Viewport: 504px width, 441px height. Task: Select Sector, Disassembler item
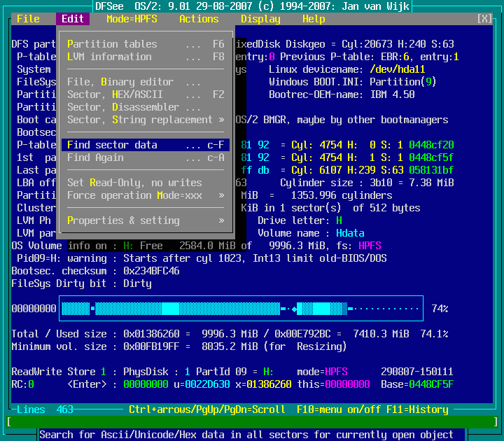(146, 107)
